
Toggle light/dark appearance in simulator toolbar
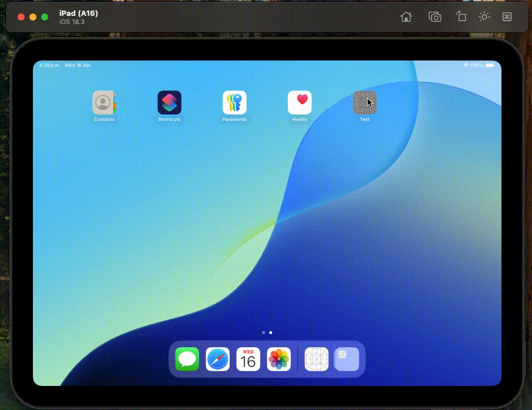(x=484, y=17)
